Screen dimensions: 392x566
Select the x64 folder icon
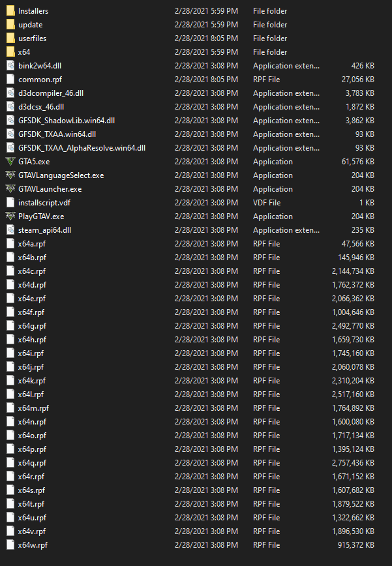coord(10,52)
